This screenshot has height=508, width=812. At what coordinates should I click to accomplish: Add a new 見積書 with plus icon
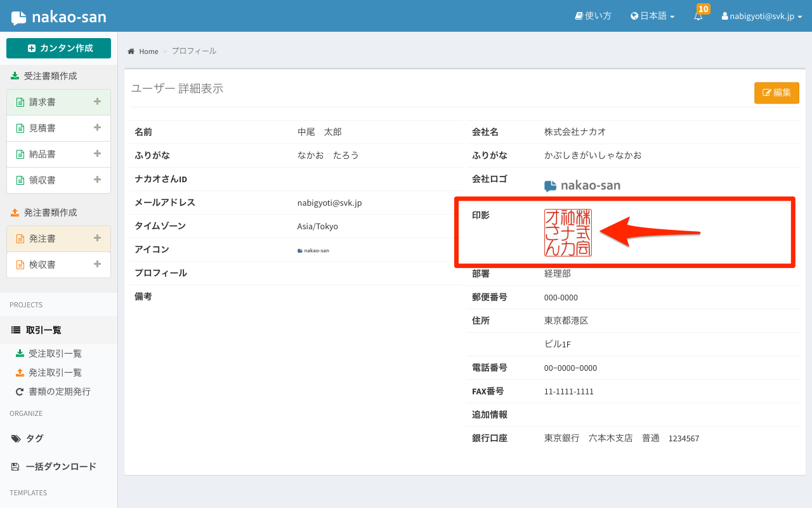click(x=97, y=127)
